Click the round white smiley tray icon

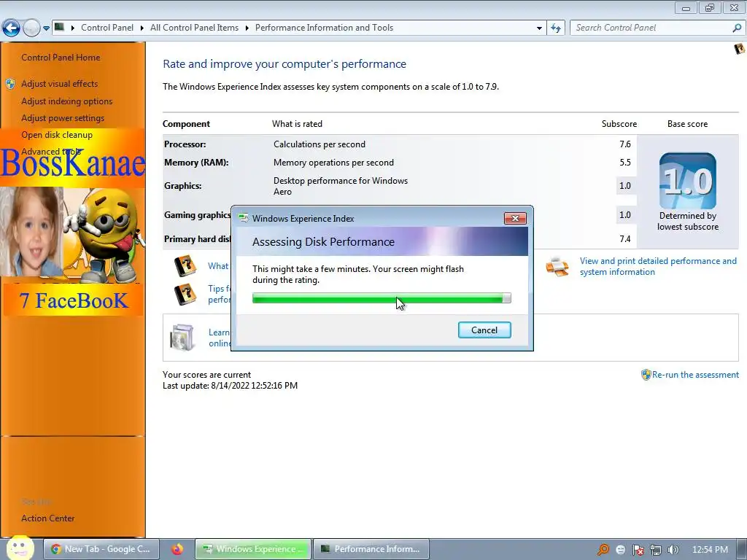620,550
